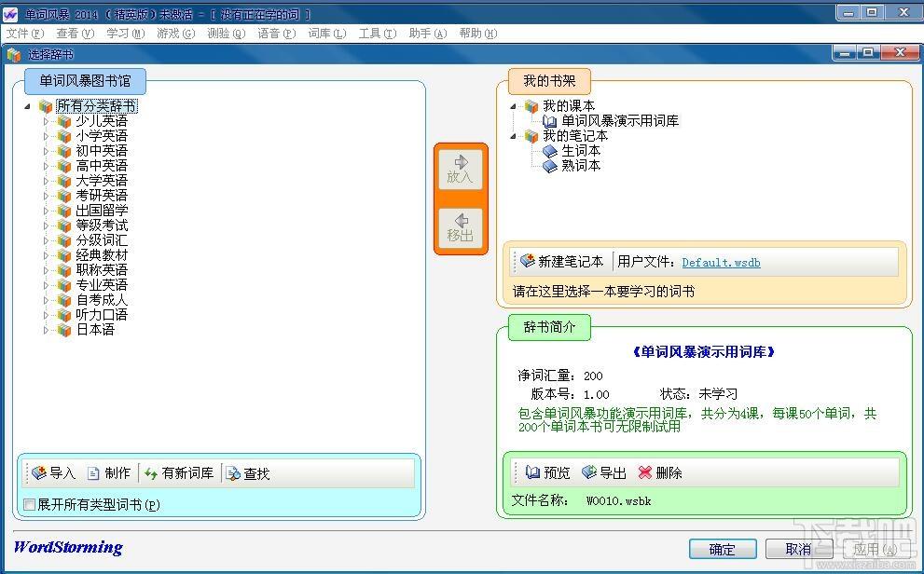Collapse the 我的笔记本 node
The width and height of the screenshot is (924, 574).
513,136
